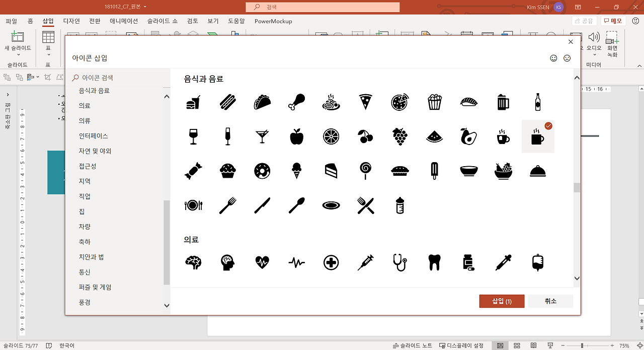Open the document title dropdown arrow
This screenshot has height=350, width=644.
[x=145, y=7]
